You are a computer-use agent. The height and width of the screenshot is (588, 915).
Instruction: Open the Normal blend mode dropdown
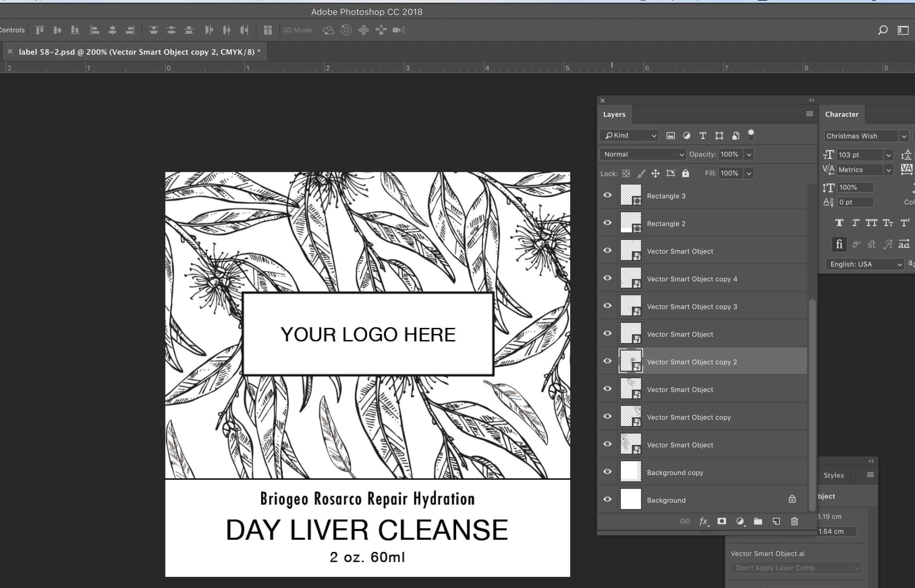pos(643,154)
